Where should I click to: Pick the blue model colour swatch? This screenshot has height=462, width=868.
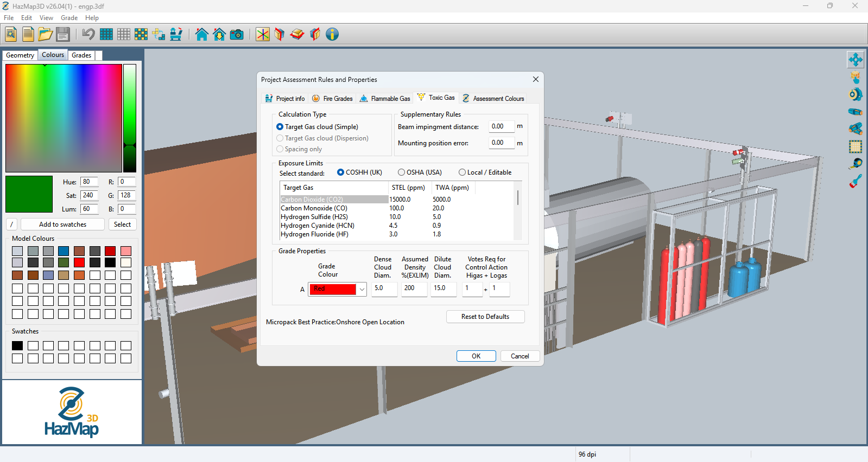64,251
